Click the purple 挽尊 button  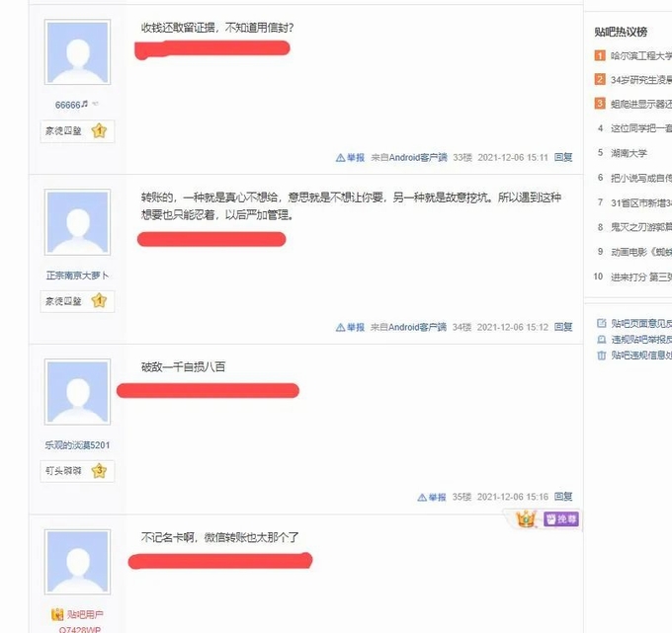[x=561, y=519]
